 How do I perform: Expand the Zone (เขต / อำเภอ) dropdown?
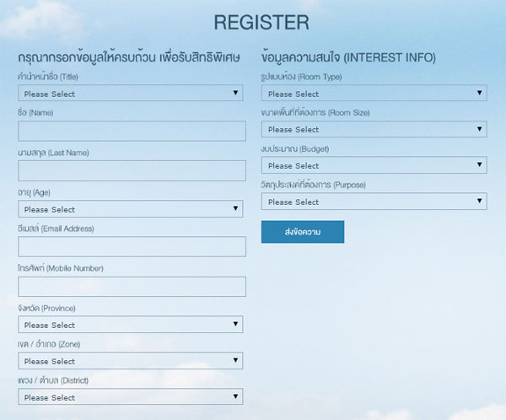131,361
